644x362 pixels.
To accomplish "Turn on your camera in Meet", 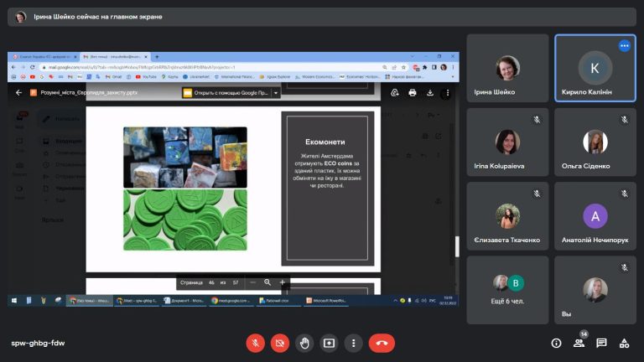I will click(280, 343).
